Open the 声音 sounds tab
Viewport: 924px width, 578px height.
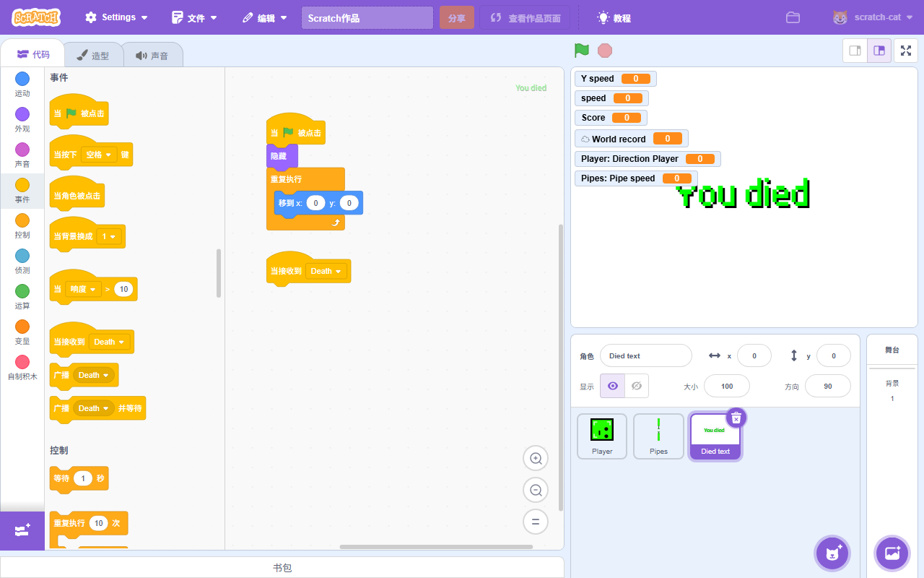(152, 56)
